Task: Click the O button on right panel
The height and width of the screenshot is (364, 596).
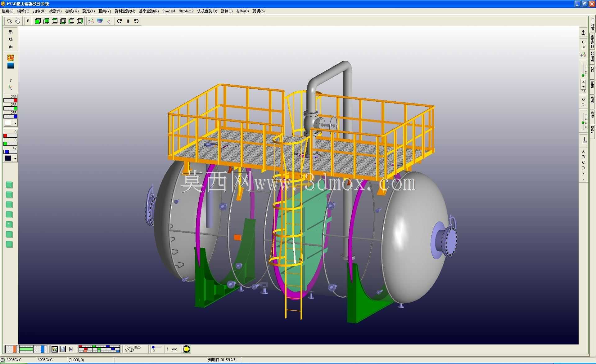Action: 583,100
